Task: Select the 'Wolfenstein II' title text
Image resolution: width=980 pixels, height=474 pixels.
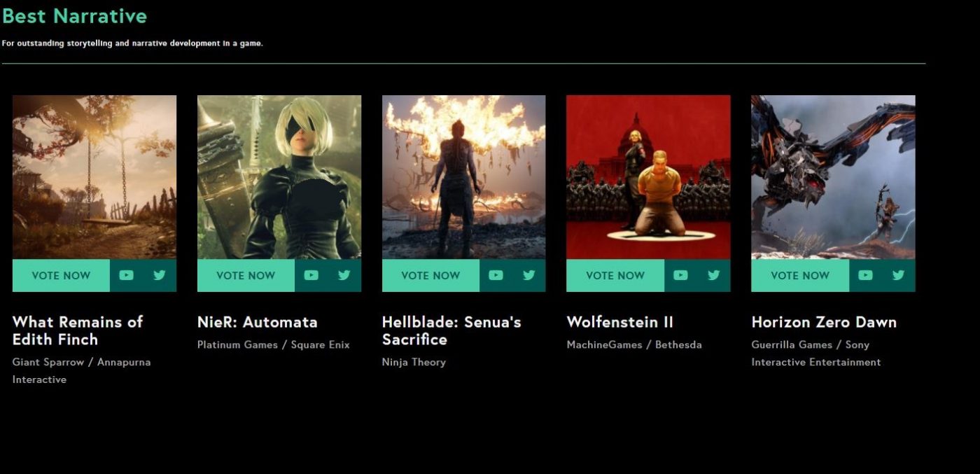Action: point(619,322)
